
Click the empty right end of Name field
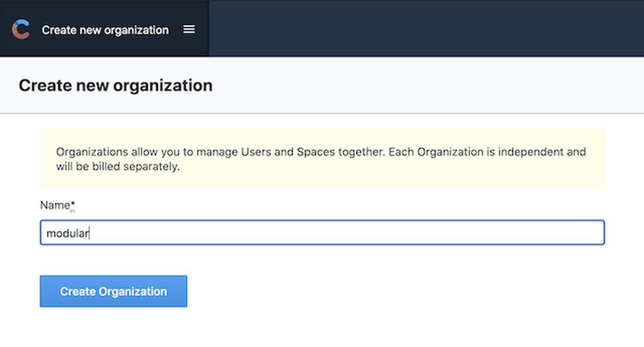click(537, 233)
